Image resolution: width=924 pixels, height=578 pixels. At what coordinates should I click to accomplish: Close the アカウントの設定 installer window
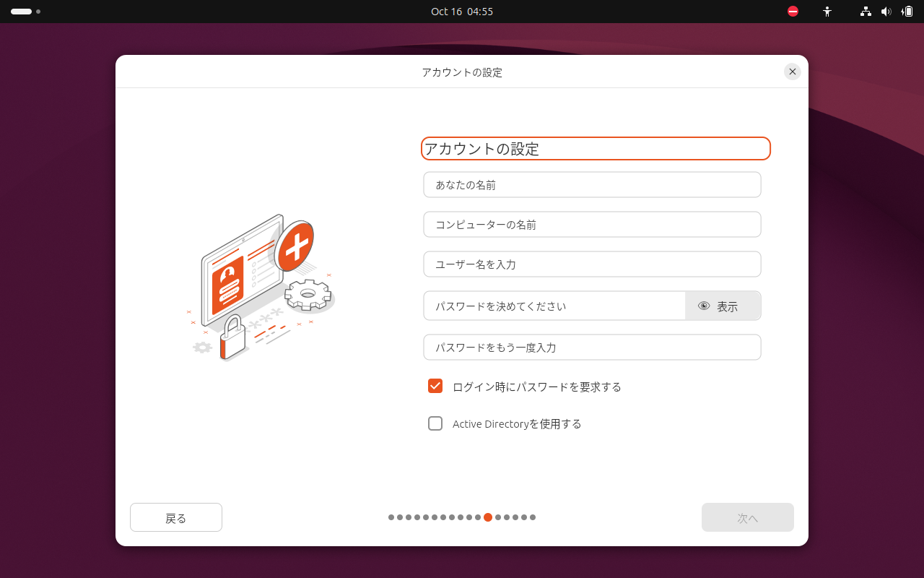793,72
